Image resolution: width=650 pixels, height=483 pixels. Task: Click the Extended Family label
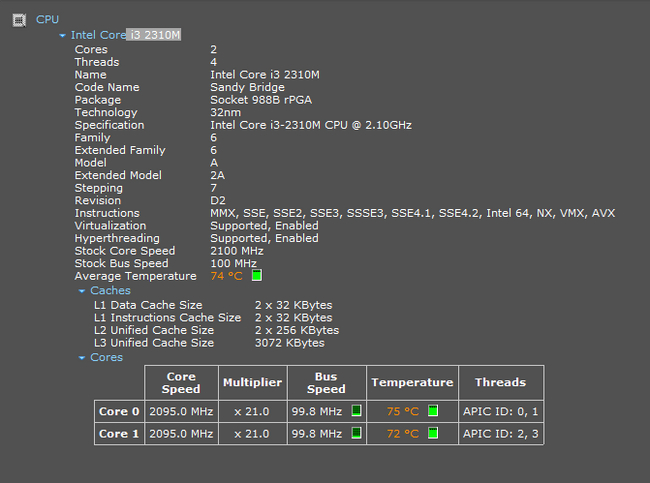pos(120,150)
